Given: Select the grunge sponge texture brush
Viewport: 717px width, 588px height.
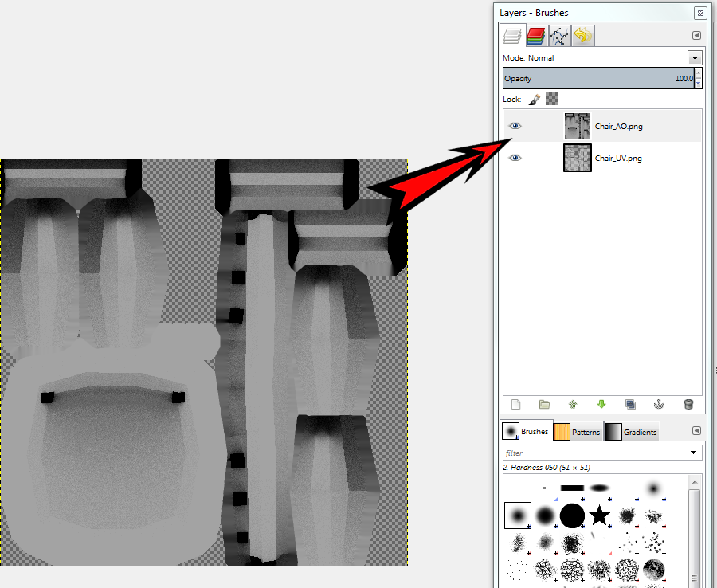Looking at the screenshot, I should pos(599,570).
